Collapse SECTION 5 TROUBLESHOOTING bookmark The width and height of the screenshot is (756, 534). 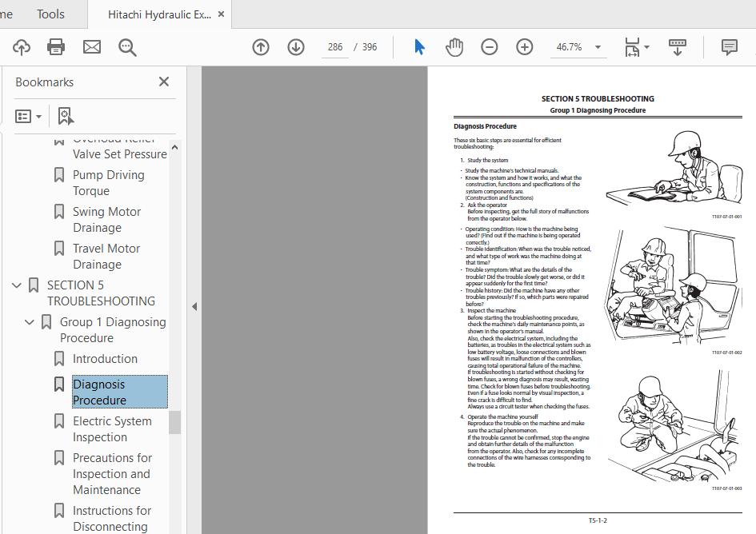(16, 285)
